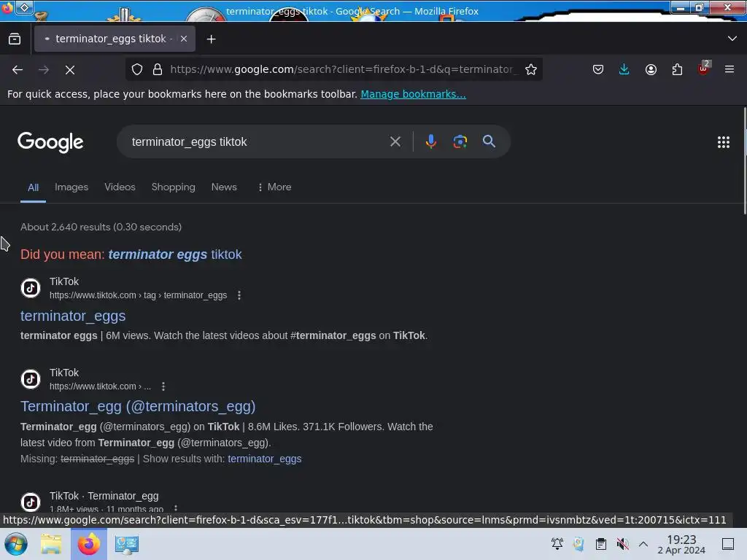View site security padlock info
The image size is (747, 560).
coord(158,69)
